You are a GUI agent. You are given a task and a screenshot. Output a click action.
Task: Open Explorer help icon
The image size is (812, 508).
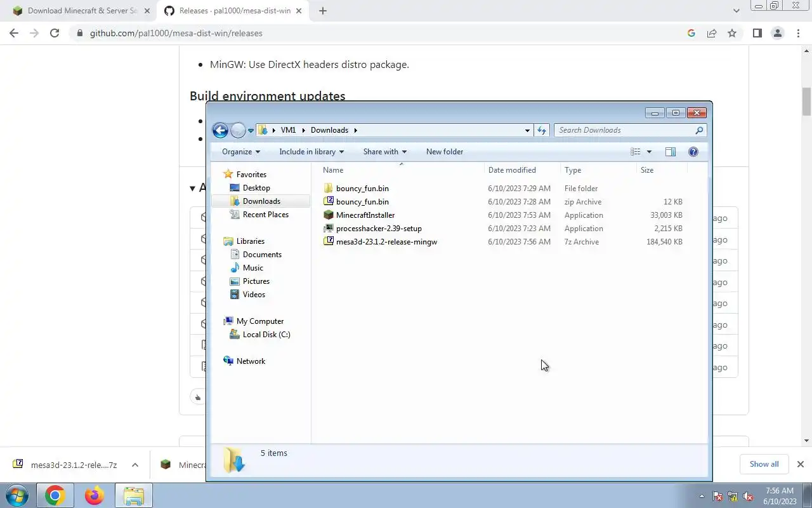[693, 152]
